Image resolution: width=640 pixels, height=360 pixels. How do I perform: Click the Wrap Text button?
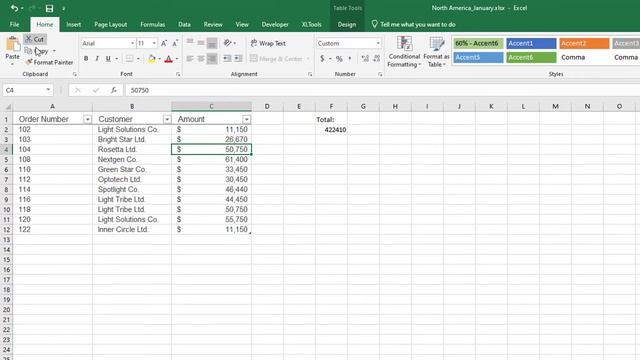(x=268, y=43)
